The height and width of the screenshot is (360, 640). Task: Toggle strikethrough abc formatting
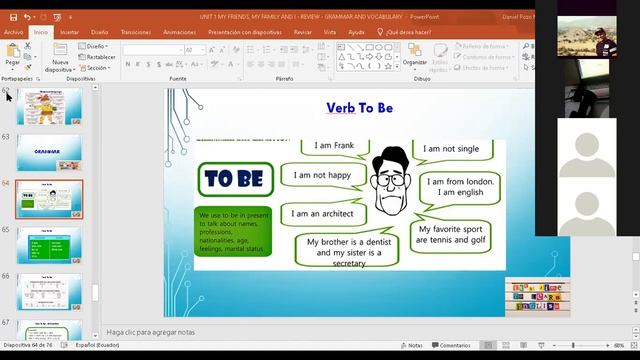pyautogui.click(x=168, y=64)
